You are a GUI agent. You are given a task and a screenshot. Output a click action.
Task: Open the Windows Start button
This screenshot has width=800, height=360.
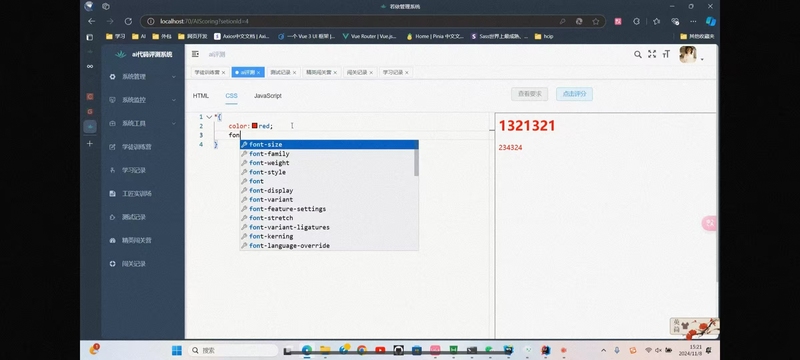(x=177, y=350)
